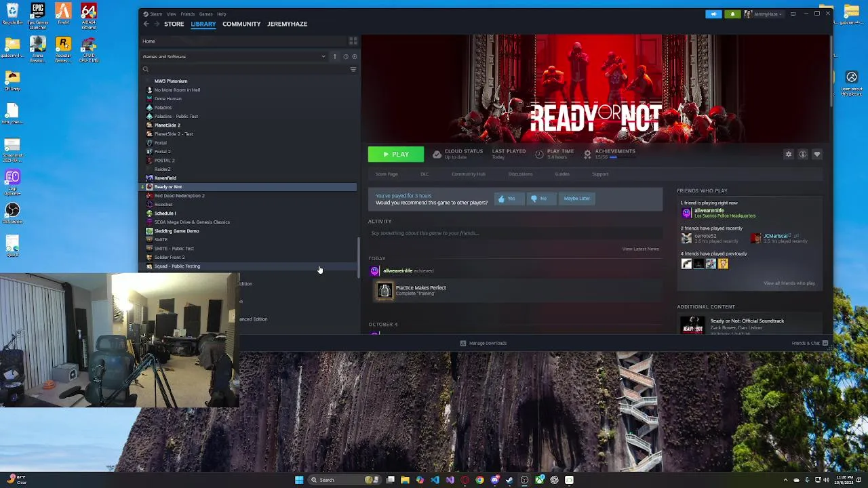Click cerrote52 friend avatar

[686, 239]
